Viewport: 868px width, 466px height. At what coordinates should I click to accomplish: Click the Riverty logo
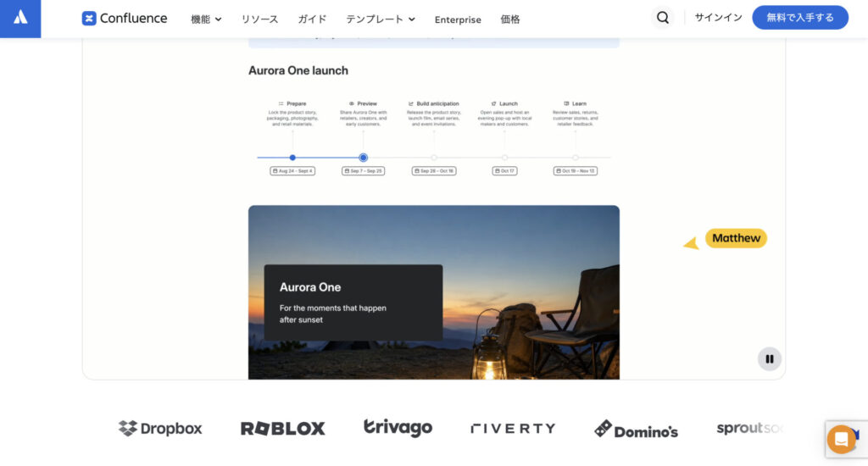pos(513,429)
